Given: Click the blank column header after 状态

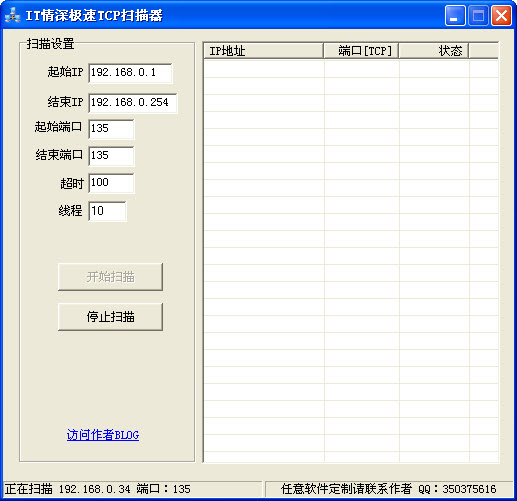Looking at the screenshot, I should pos(484,51).
